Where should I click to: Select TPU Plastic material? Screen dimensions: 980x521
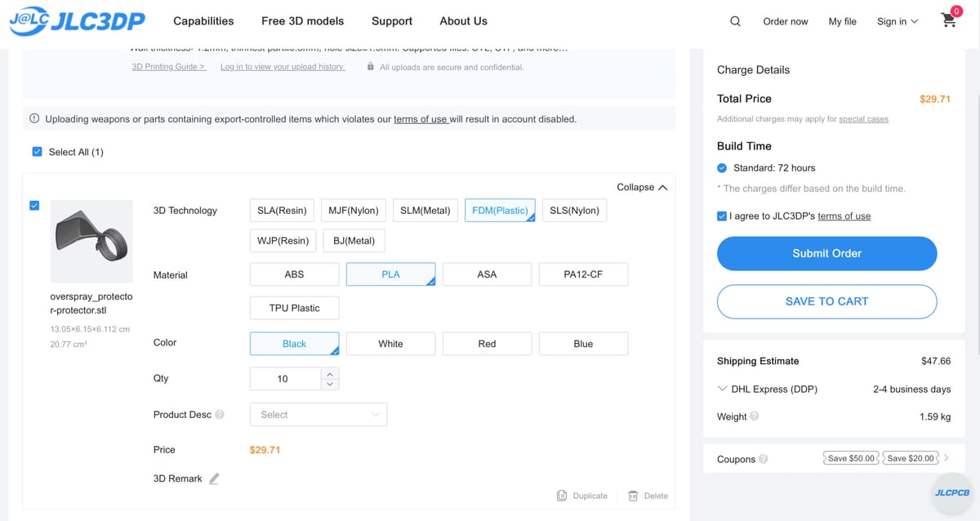[x=294, y=308]
